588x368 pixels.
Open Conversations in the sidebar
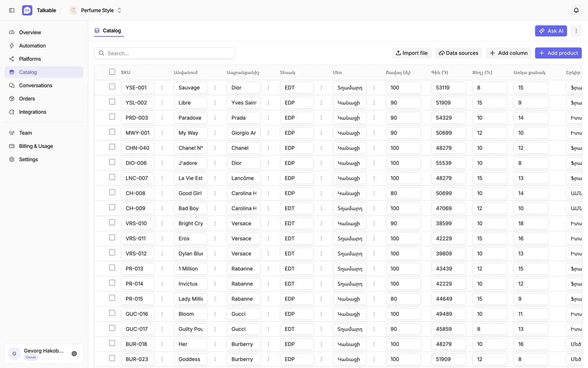[44, 85]
